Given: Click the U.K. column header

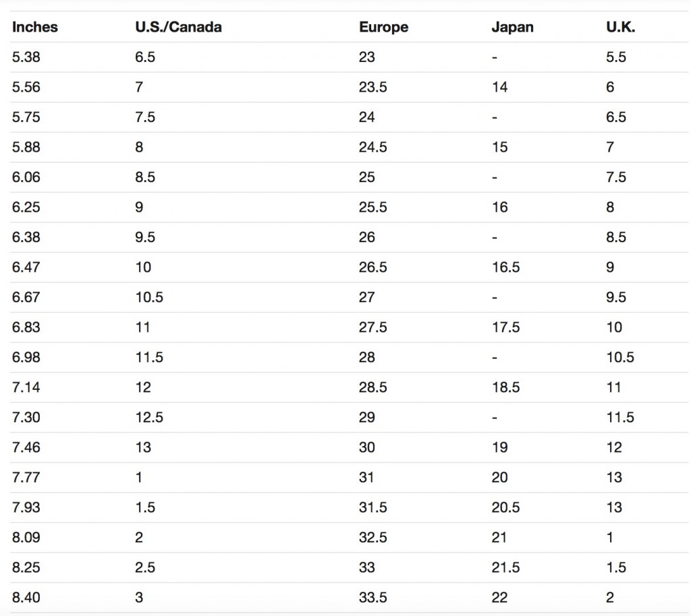Looking at the screenshot, I should (620, 28).
